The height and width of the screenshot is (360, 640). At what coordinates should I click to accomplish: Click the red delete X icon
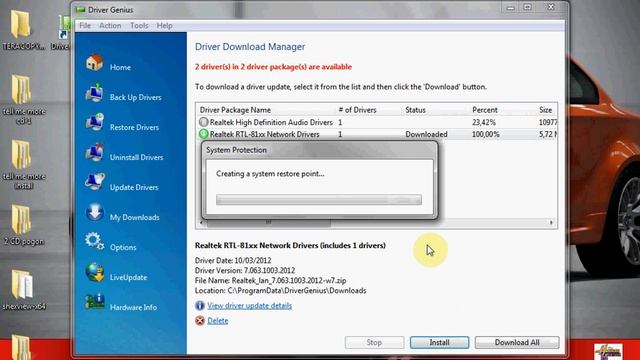200,320
